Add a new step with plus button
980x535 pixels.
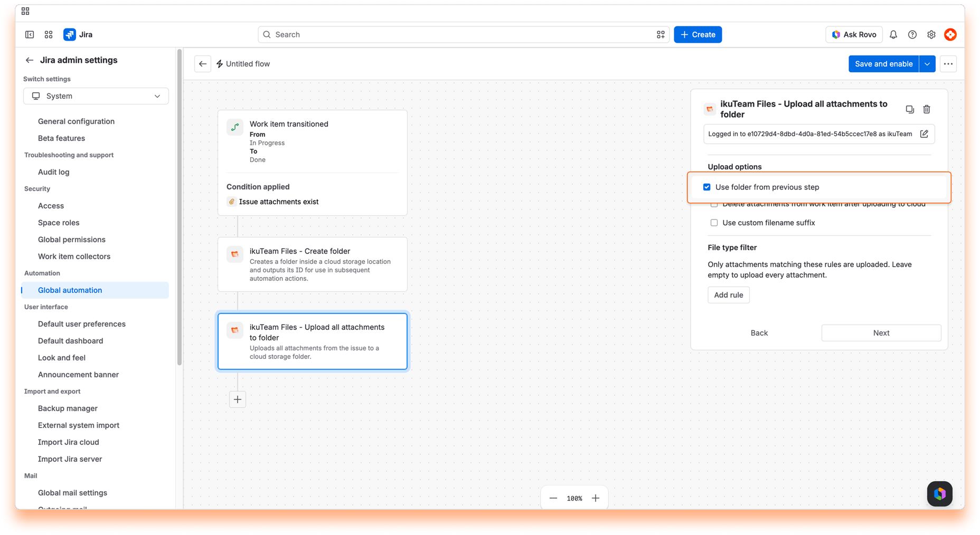[x=238, y=399]
